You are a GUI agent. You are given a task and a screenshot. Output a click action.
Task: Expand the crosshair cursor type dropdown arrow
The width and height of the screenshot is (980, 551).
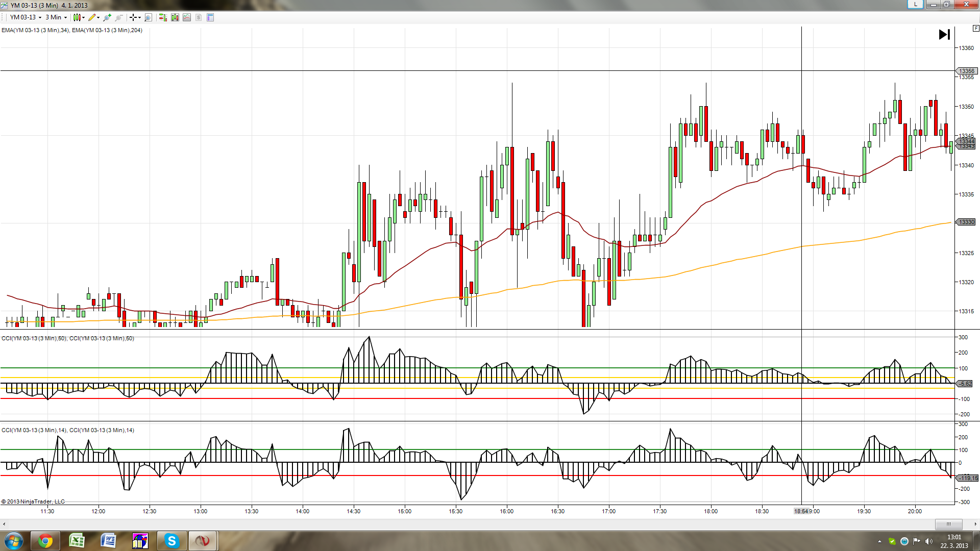coord(139,17)
